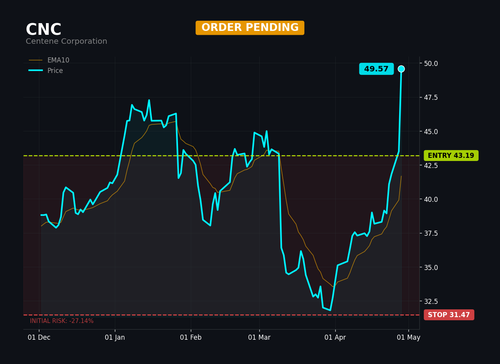Click the STOP 31.47 label

pyautogui.click(x=449, y=315)
